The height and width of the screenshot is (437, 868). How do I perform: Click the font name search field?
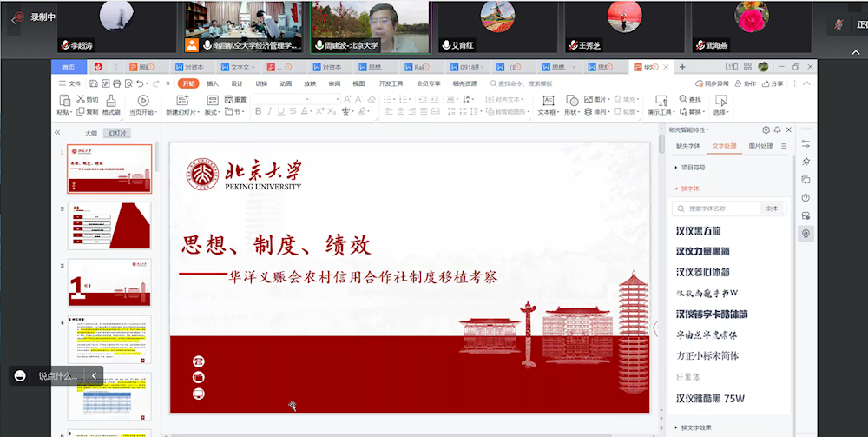716,209
